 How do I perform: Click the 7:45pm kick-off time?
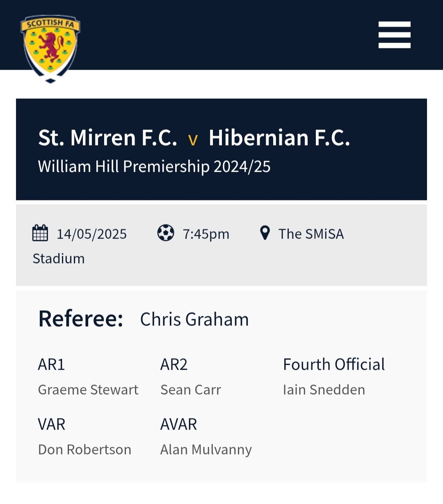pyautogui.click(x=206, y=234)
